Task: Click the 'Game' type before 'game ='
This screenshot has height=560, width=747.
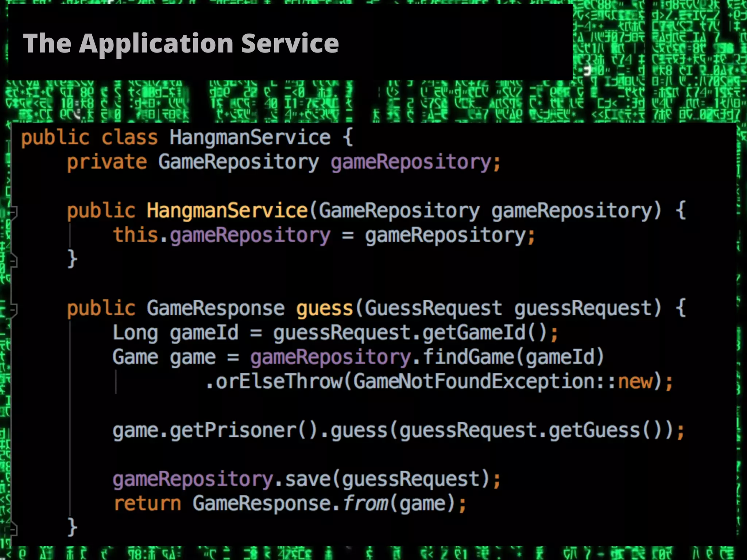Action: [x=135, y=357]
